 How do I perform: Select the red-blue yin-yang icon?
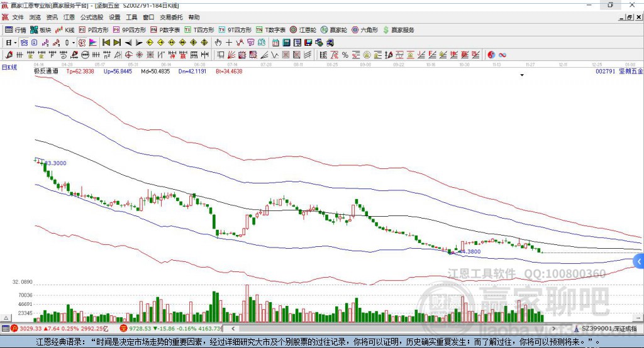491,55
